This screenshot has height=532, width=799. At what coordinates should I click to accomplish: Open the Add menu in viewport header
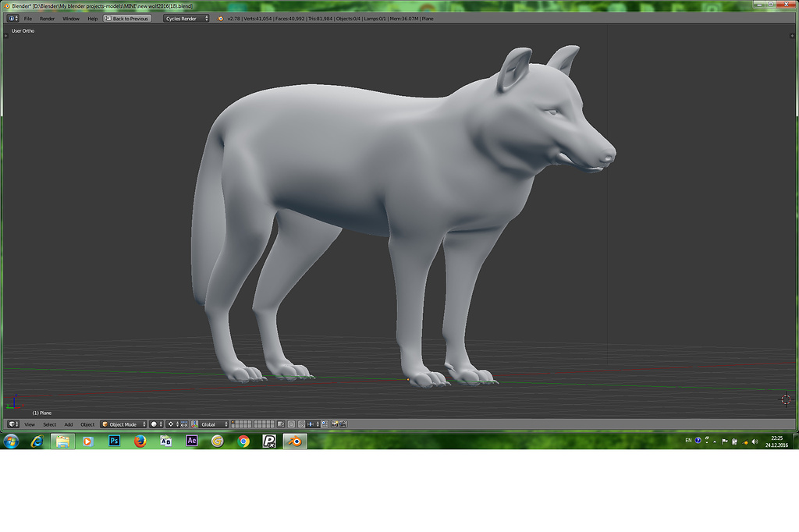(69, 424)
